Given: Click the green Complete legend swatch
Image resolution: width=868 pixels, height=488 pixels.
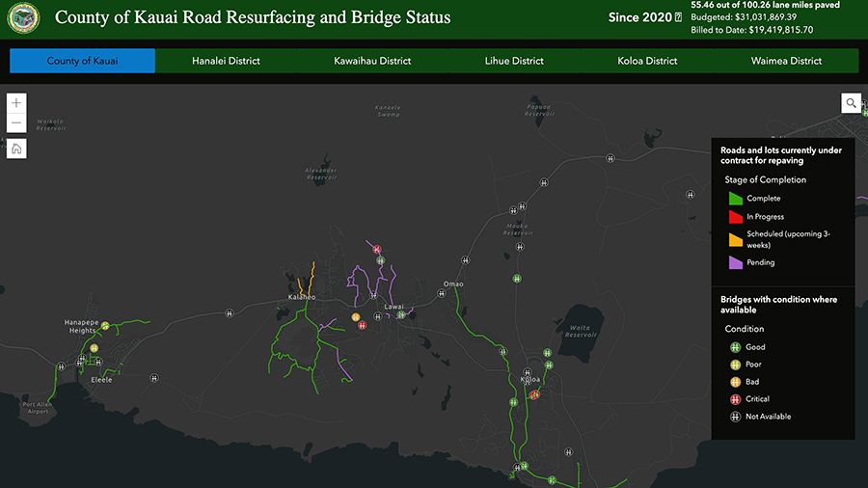Looking at the screenshot, I should pos(735,198).
